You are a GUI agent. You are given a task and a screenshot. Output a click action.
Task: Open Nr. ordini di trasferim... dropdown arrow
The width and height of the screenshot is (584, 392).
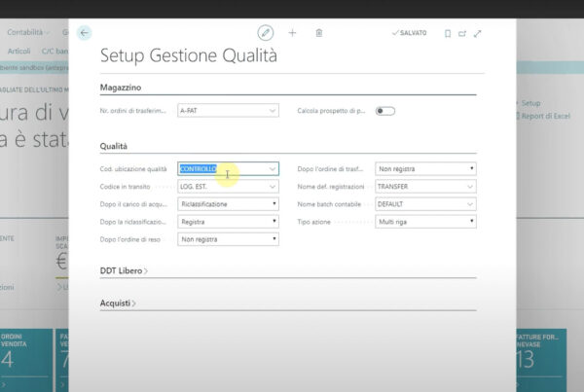click(273, 111)
